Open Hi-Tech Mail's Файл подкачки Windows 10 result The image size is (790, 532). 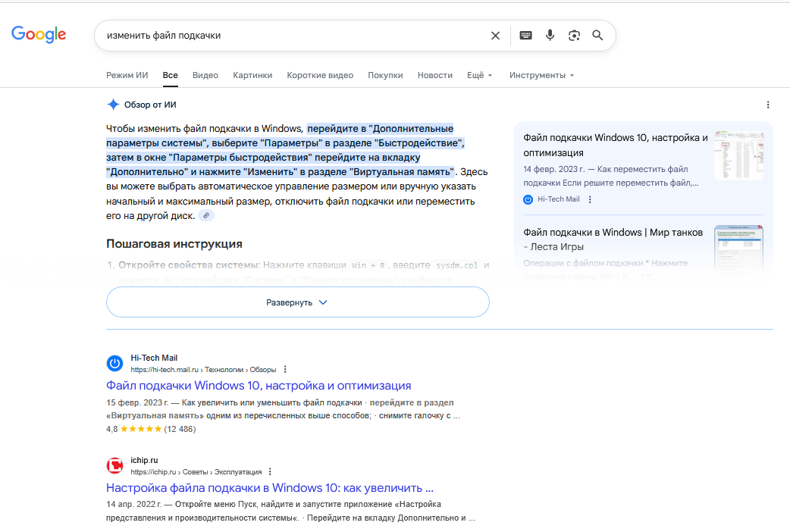tap(259, 386)
